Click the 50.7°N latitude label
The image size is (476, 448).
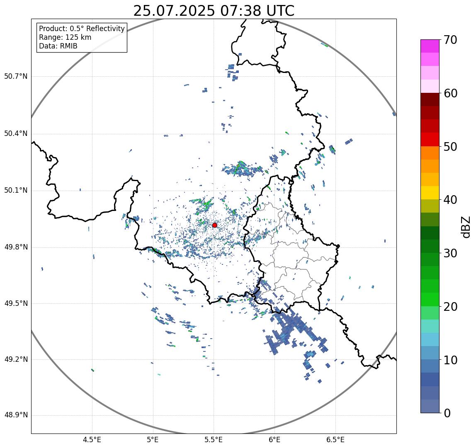[x=16, y=76]
